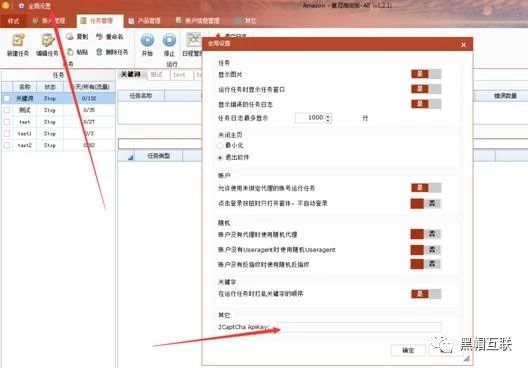Tick the checkbox for task 'test1'
528x368 pixels.
coord(7,134)
